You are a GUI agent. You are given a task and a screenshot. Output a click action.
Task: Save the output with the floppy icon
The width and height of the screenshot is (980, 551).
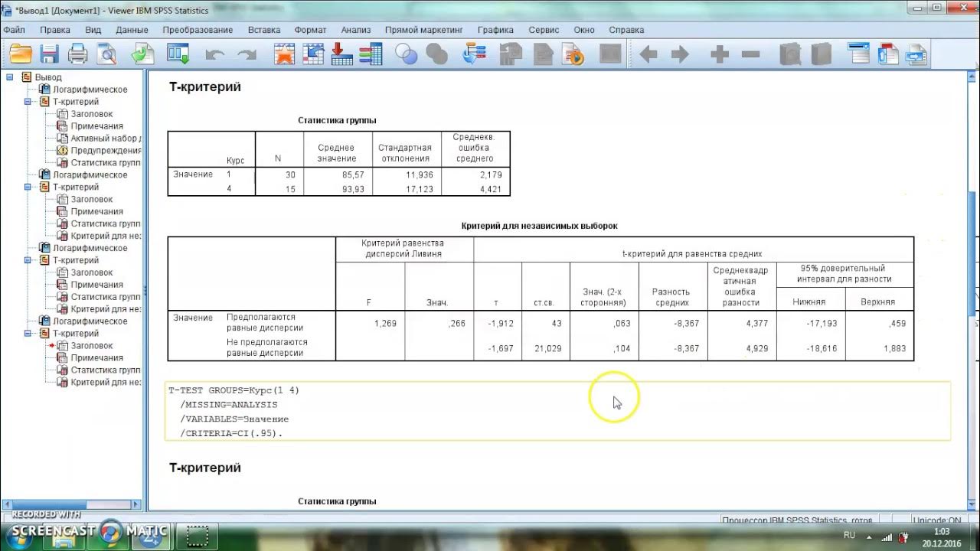point(50,54)
